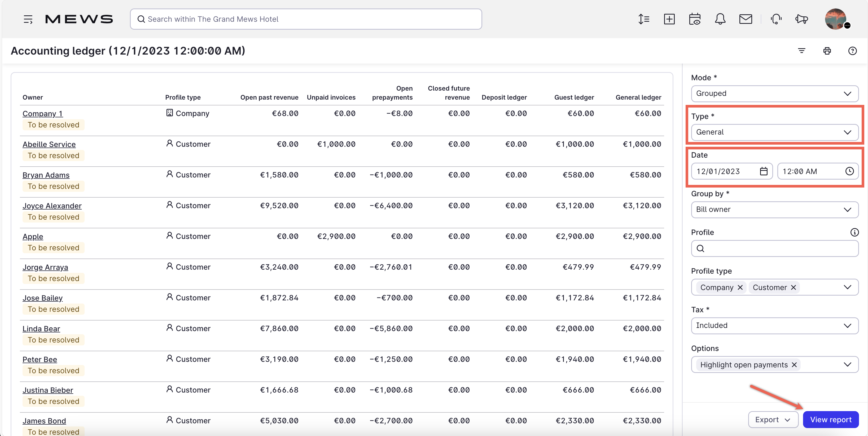The height and width of the screenshot is (436, 868).
Task: Click the megaphone announcements icon
Action: coord(802,19)
